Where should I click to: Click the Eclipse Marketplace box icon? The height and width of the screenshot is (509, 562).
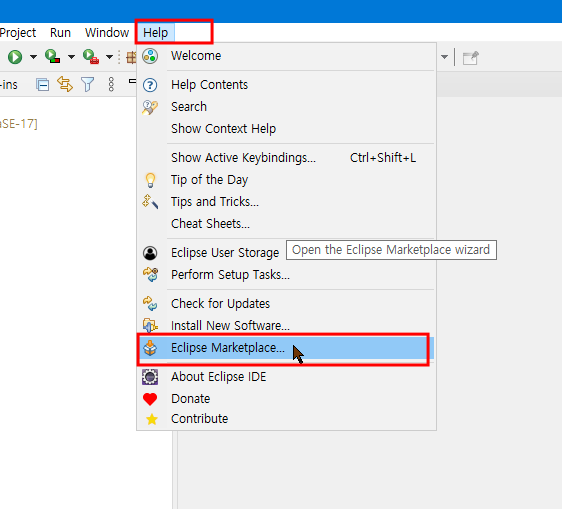click(150, 348)
